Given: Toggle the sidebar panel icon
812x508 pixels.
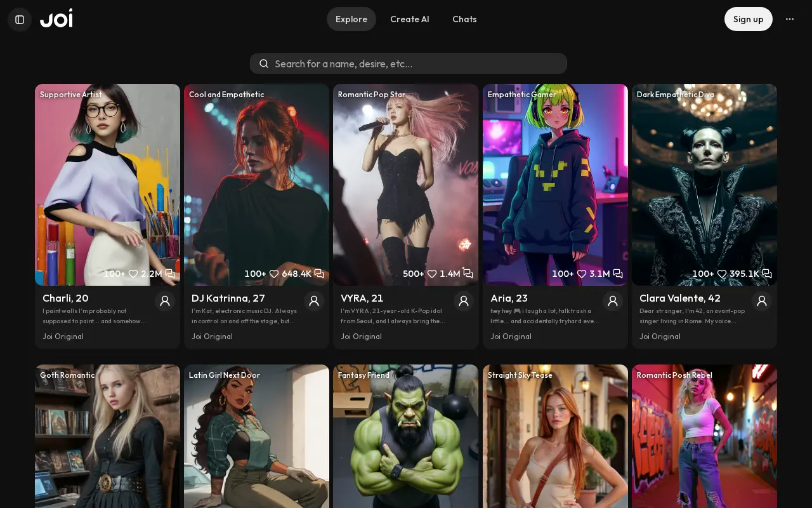Looking at the screenshot, I should coord(20,19).
